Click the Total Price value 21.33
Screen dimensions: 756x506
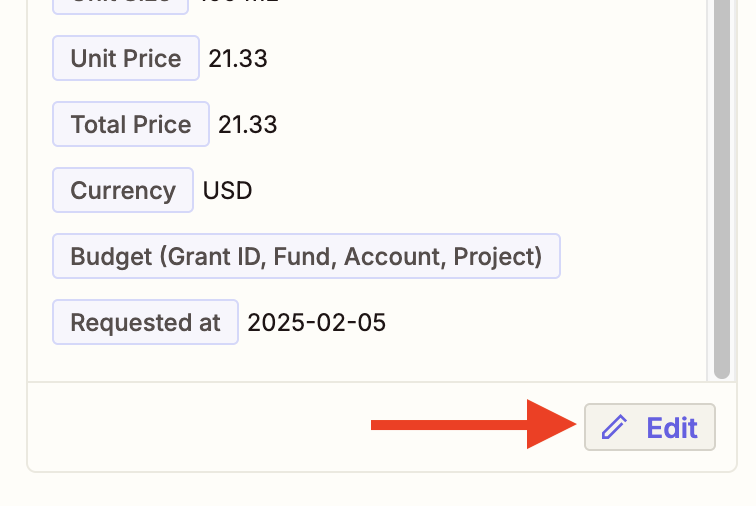click(x=248, y=124)
